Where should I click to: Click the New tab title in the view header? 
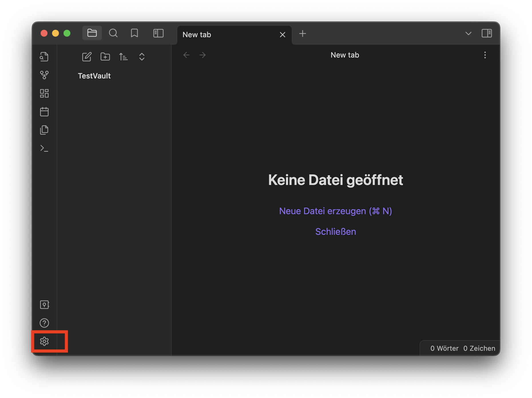click(x=345, y=55)
